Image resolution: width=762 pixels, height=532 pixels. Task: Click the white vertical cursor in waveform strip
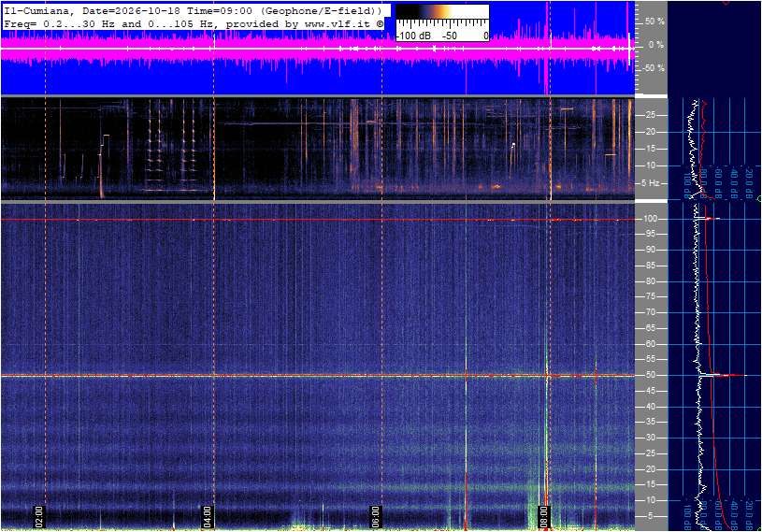tap(630, 49)
